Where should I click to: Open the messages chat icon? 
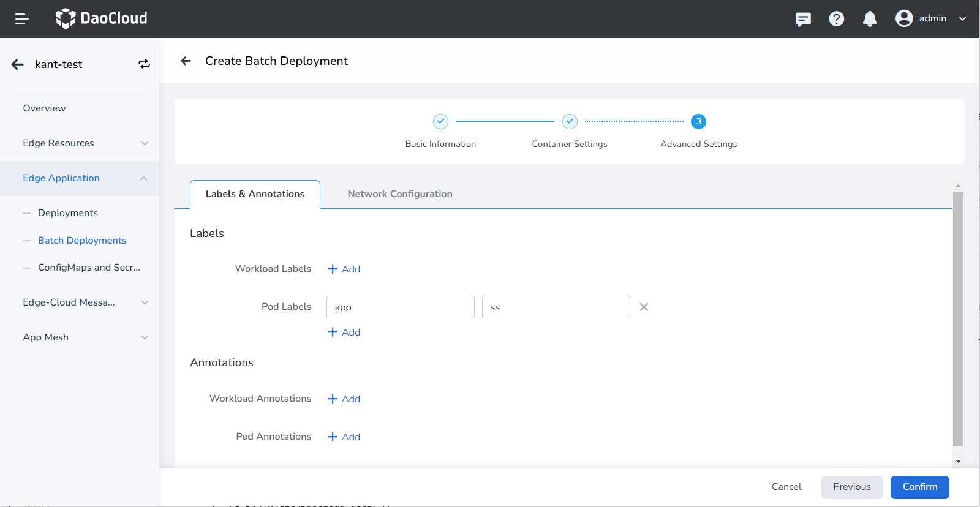point(803,19)
